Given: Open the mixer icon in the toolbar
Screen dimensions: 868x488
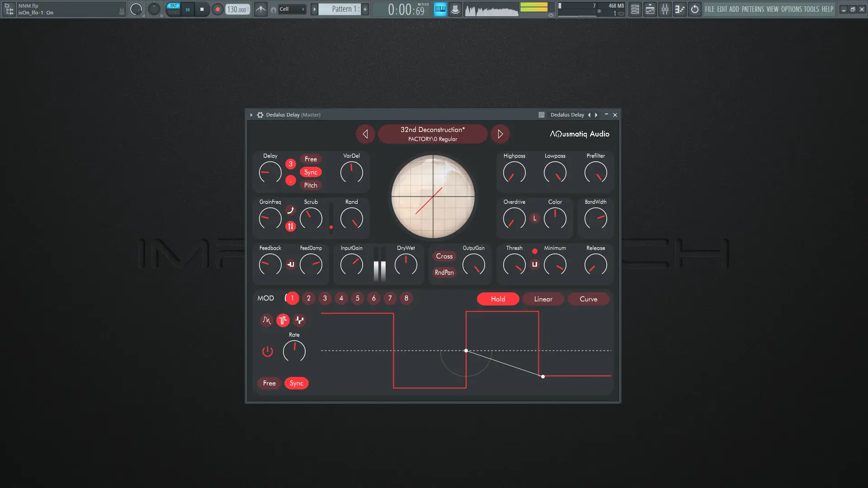Looking at the screenshot, I should pos(665,9).
